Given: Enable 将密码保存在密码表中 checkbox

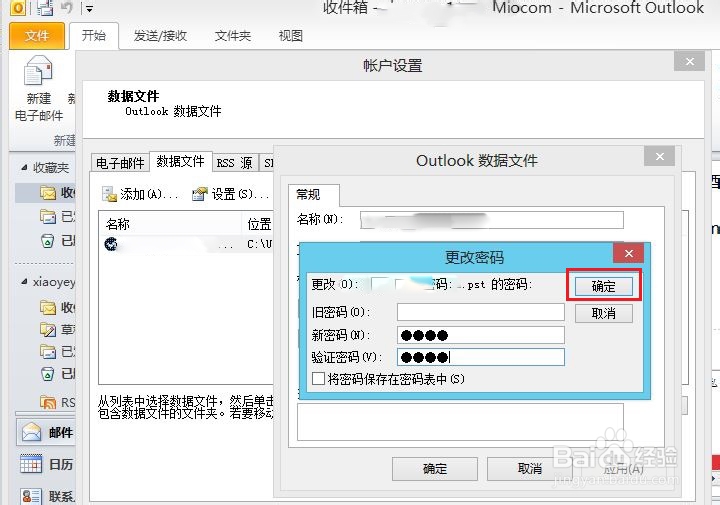Looking at the screenshot, I should pyautogui.click(x=318, y=379).
